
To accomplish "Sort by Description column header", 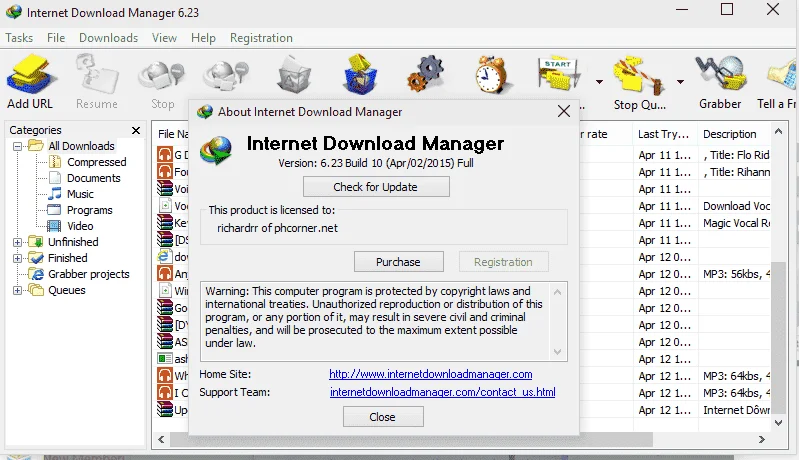I will click(x=733, y=134).
